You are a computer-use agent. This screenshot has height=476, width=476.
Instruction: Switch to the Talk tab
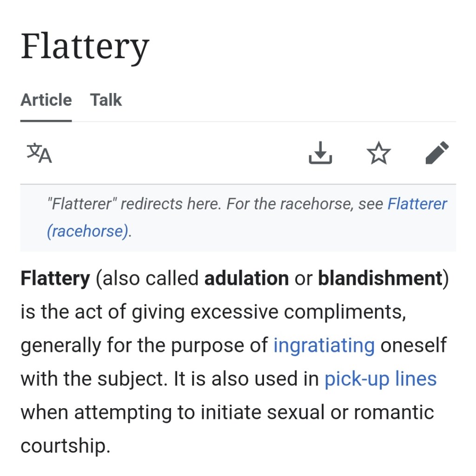point(106,100)
